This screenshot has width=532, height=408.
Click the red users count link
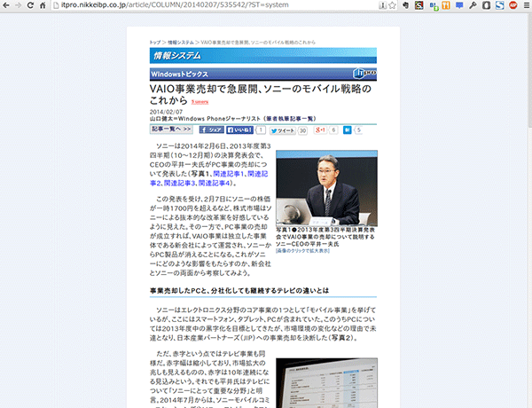[199, 102]
